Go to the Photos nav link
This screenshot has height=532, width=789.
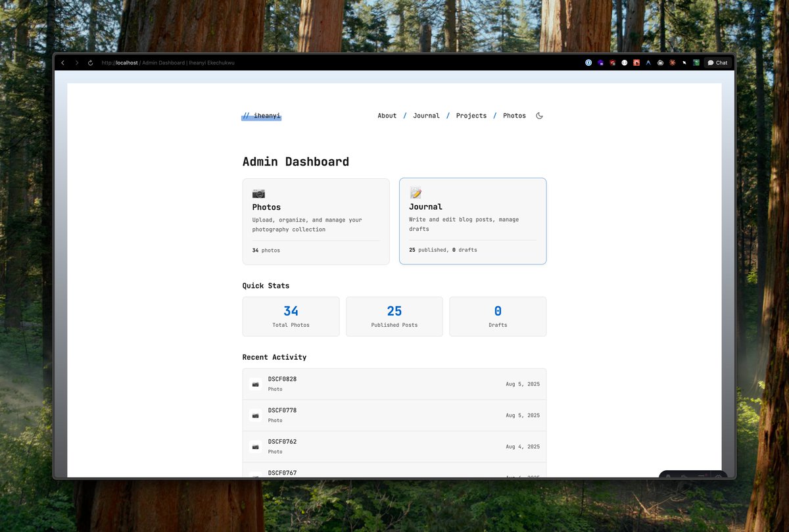click(514, 116)
